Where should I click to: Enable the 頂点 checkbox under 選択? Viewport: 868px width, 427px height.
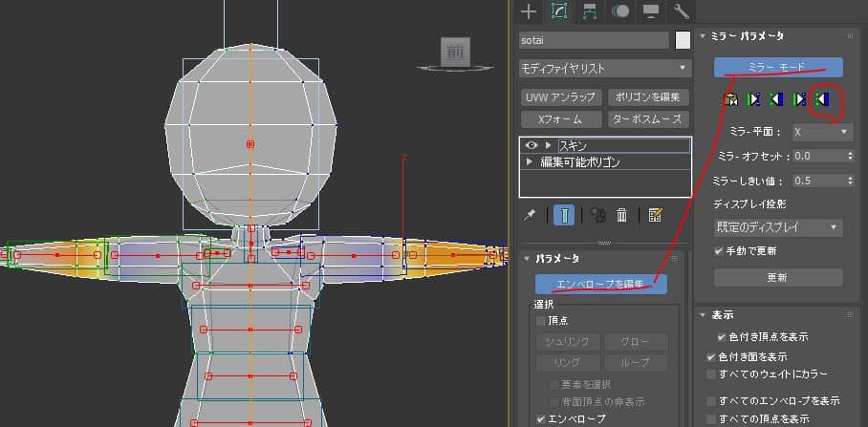[x=541, y=321]
